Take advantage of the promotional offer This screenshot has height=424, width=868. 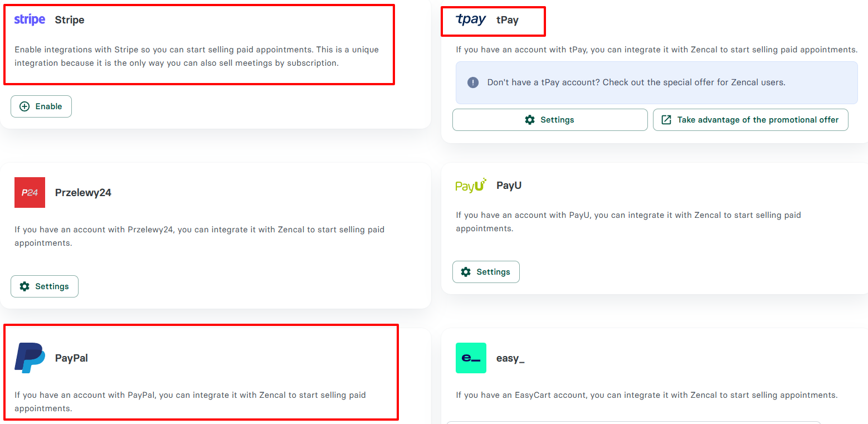click(x=750, y=120)
